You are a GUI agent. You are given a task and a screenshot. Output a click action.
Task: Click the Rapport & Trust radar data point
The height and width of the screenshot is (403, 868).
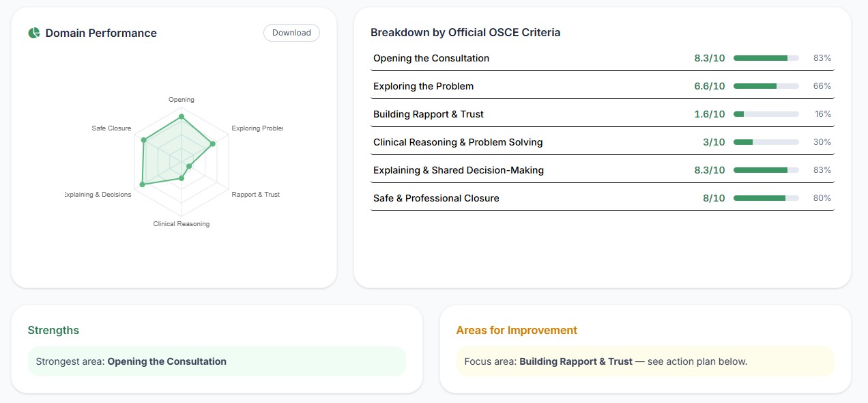coord(189,166)
